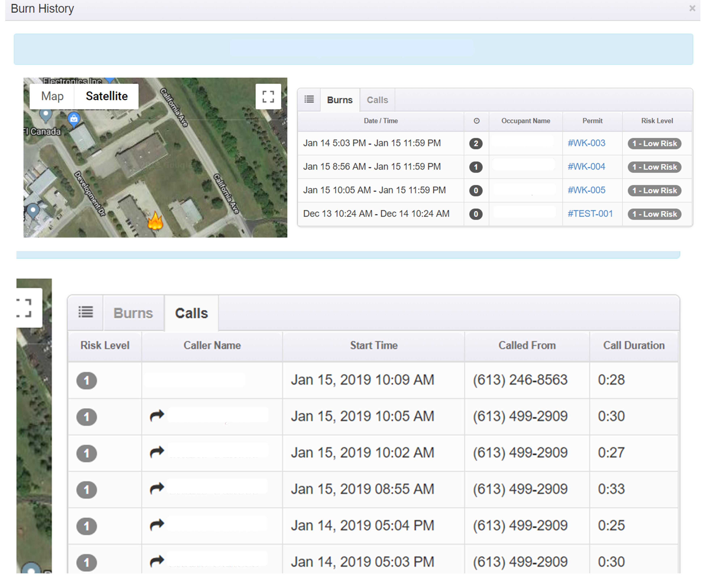Click the shopping pin marker on the map
The image size is (704, 588).
[x=74, y=119]
